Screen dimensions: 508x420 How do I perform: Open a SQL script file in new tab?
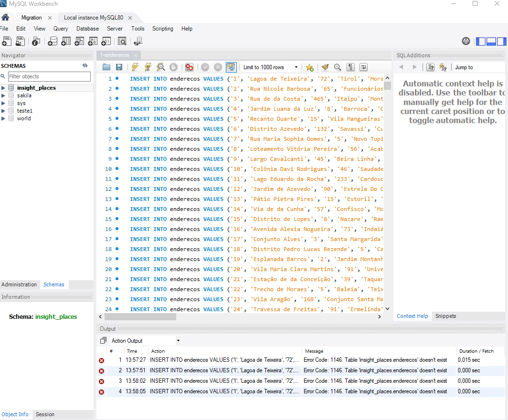click(x=21, y=41)
